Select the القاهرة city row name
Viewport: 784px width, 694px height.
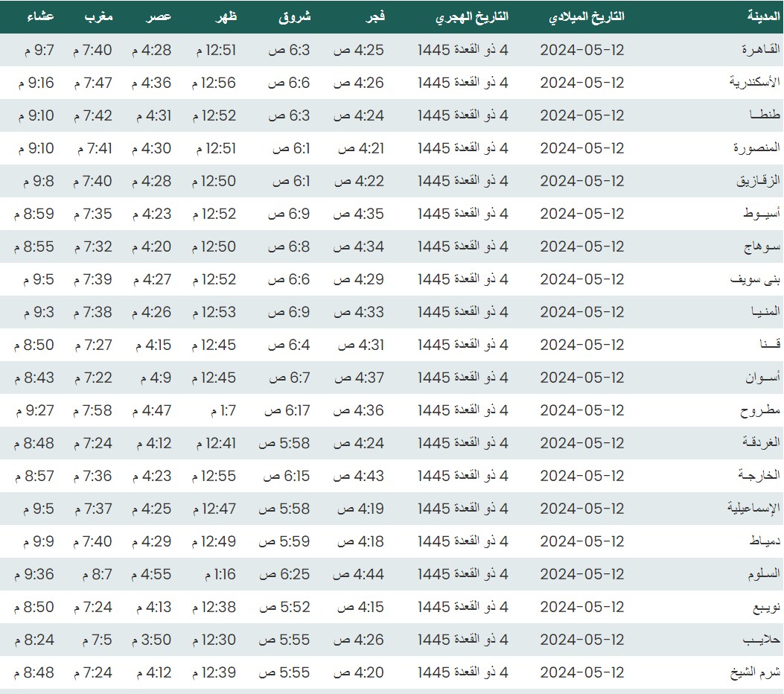[x=760, y=50]
